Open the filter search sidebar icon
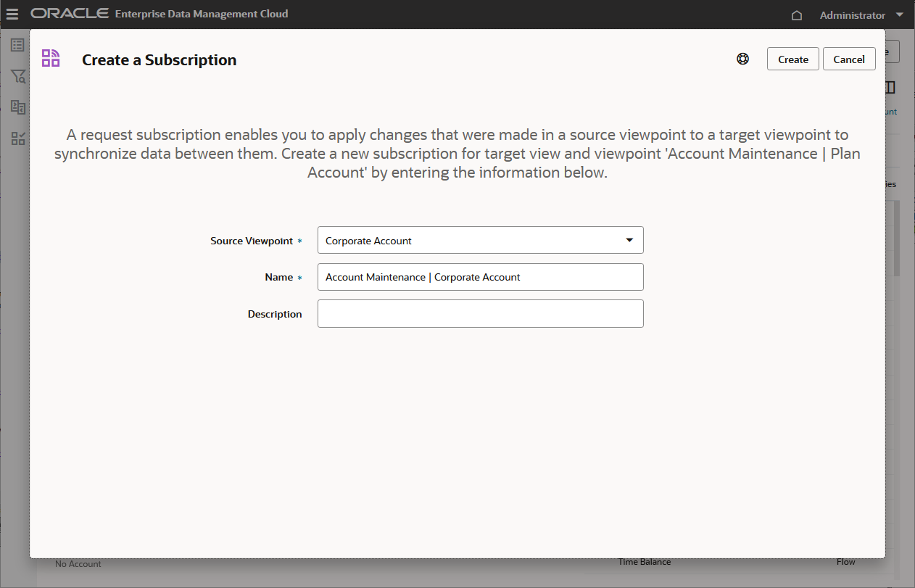This screenshot has height=588, width=915. coord(18,76)
